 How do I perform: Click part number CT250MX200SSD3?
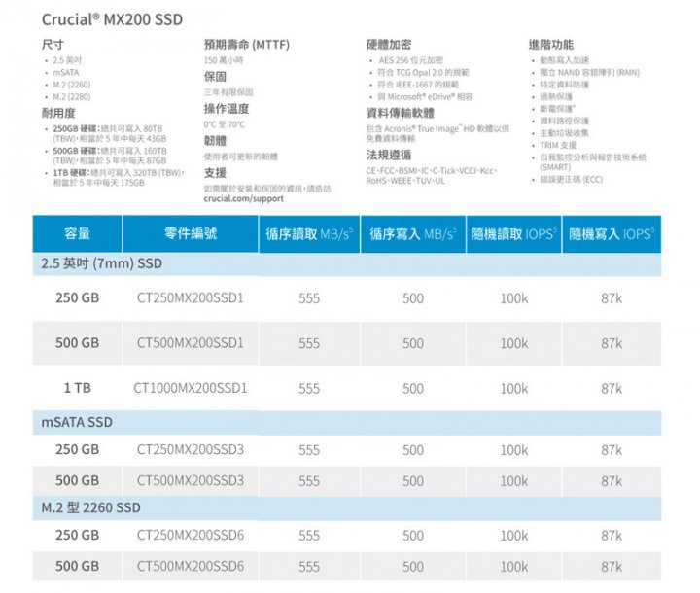(x=191, y=450)
